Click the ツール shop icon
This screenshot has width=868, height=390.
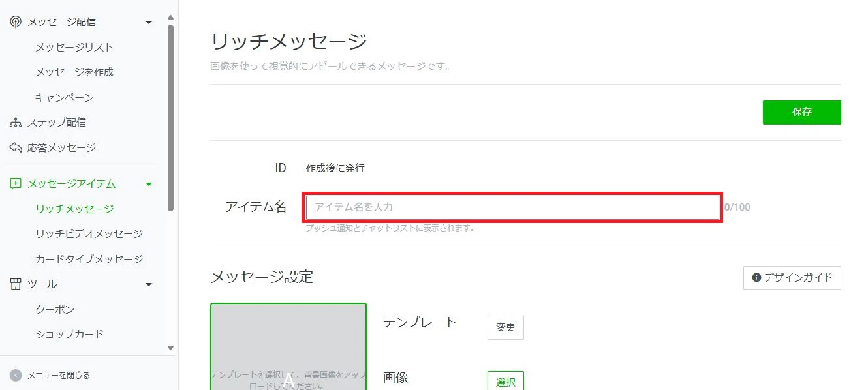click(16, 284)
